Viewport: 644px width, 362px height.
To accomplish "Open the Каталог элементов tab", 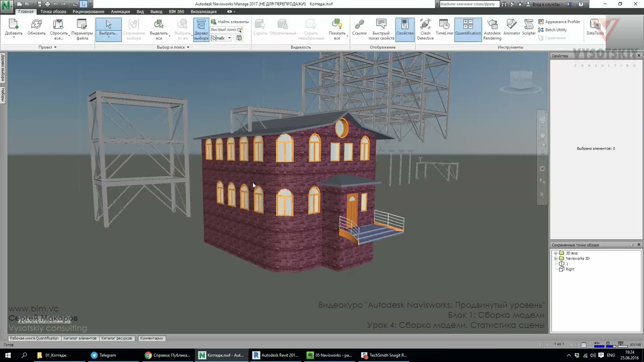I will pos(79,338).
